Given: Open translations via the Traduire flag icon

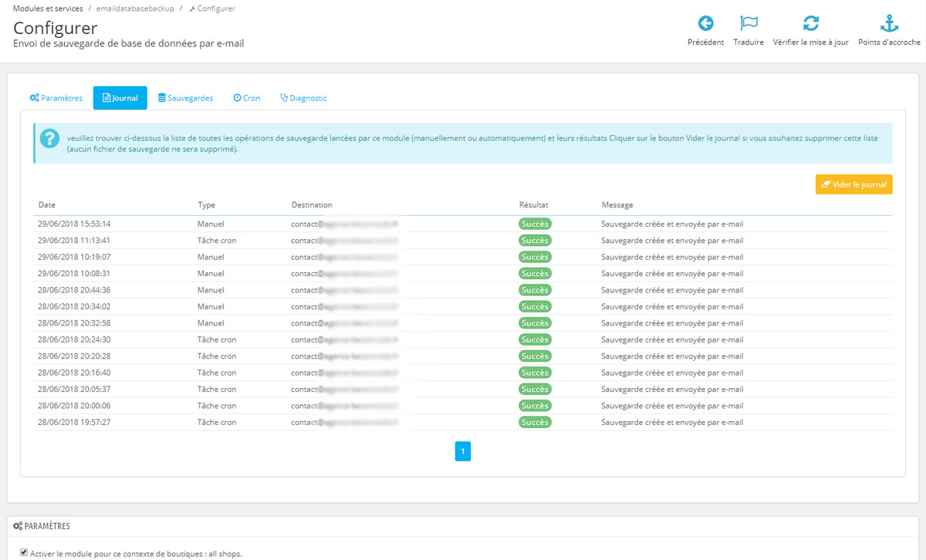Looking at the screenshot, I should pos(748,24).
